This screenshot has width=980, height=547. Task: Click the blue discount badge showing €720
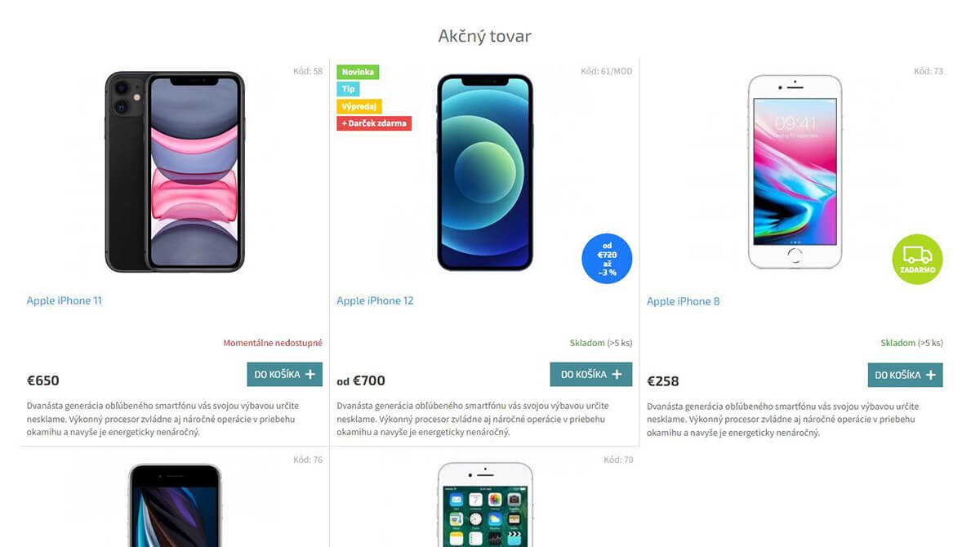click(x=607, y=259)
